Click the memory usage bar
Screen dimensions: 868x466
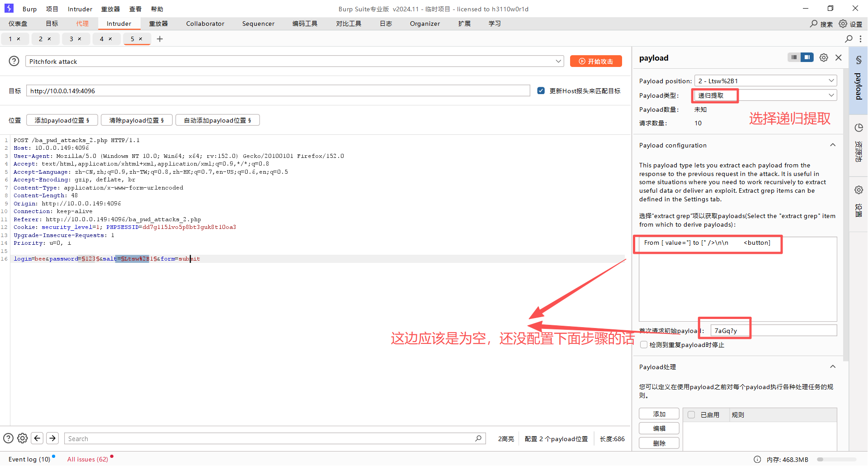(836, 459)
